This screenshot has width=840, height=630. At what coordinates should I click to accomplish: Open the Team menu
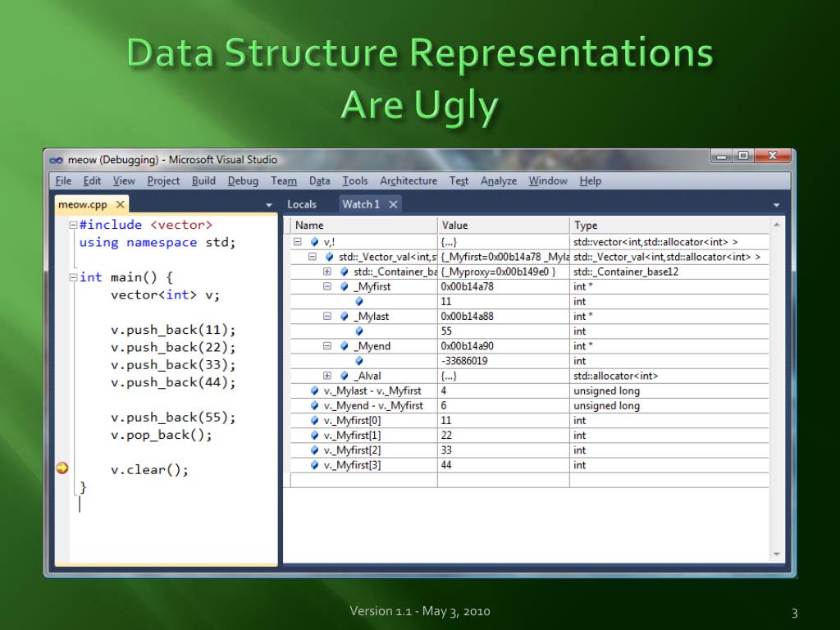click(283, 181)
